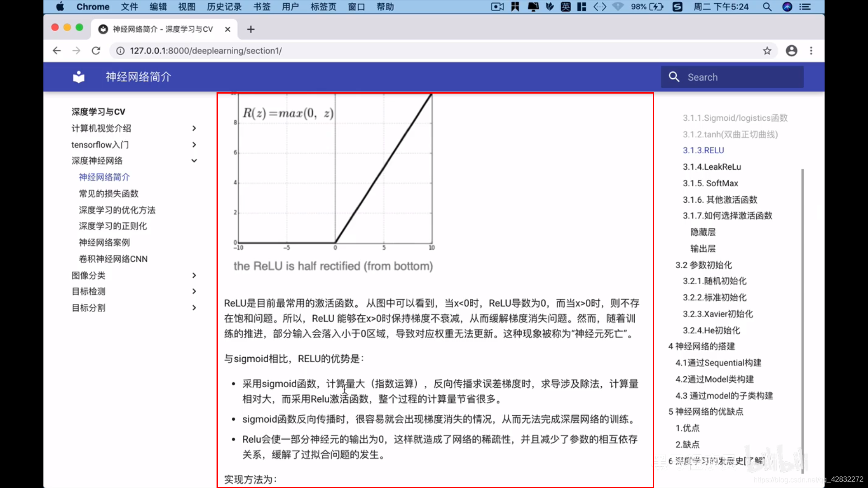Jump to 3.1.3.RELU section

coord(703,150)
